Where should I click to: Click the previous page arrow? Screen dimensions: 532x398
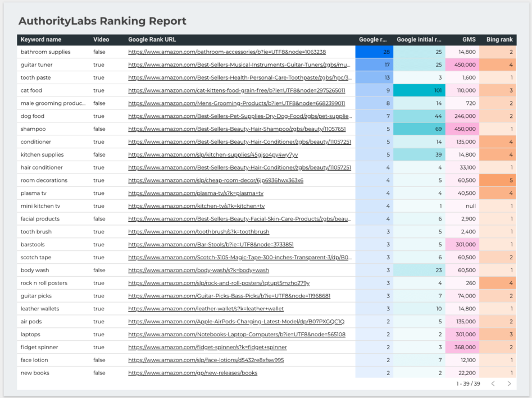click(x=493, y=384)
